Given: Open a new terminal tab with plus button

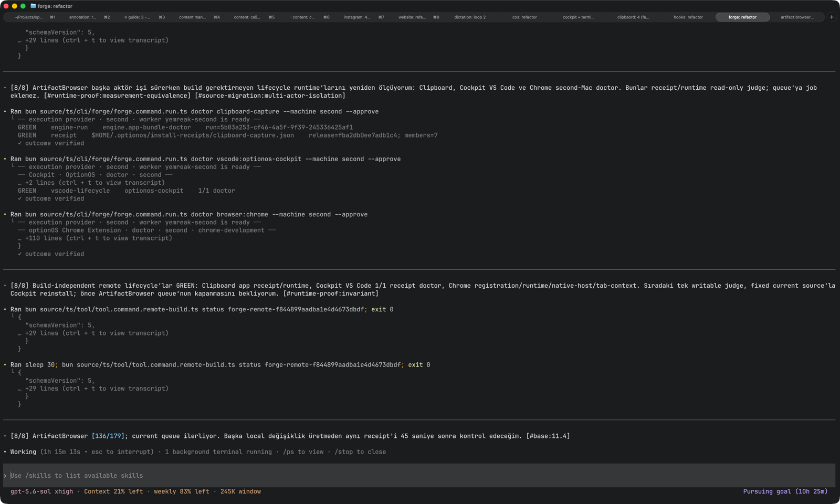Looking at the screenshot, I should tap(832, 17).
